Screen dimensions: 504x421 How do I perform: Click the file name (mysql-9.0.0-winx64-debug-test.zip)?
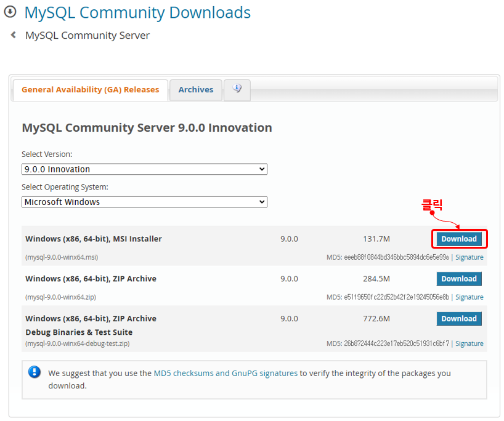tap(78, 343)
